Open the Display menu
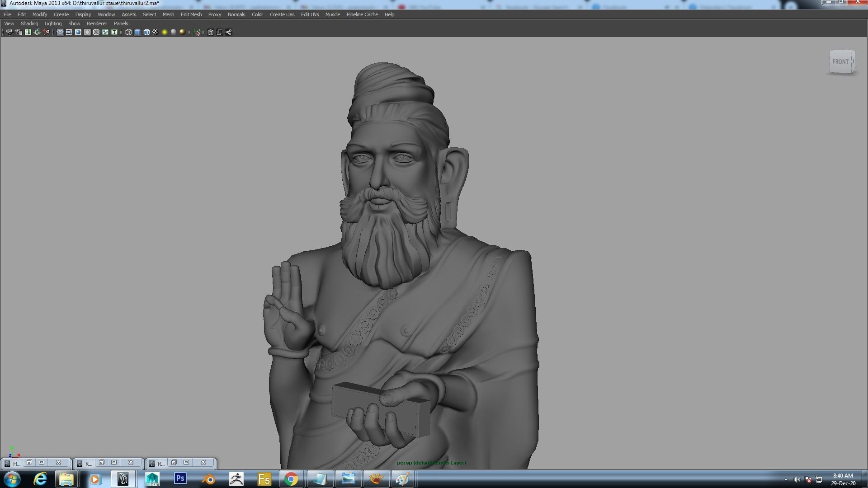This screenshot has height=488, width=868. (x=83, y=14)
